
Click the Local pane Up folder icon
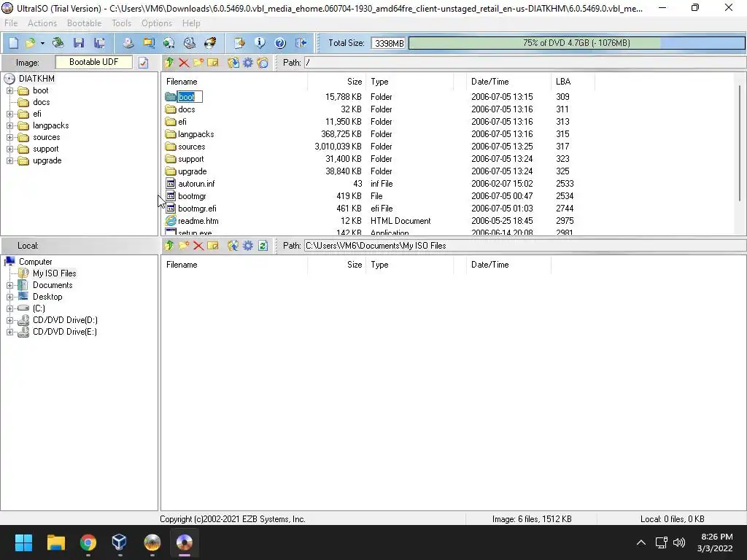[169, 246]
